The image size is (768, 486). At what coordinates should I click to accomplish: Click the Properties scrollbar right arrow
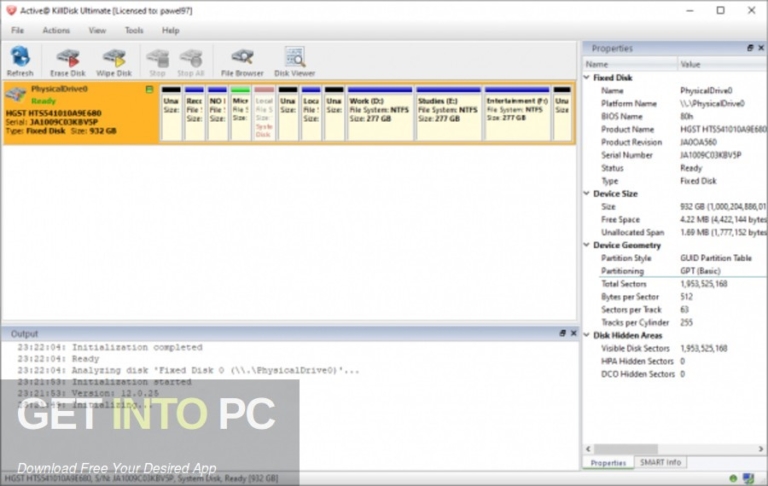(x=761, y=449)
